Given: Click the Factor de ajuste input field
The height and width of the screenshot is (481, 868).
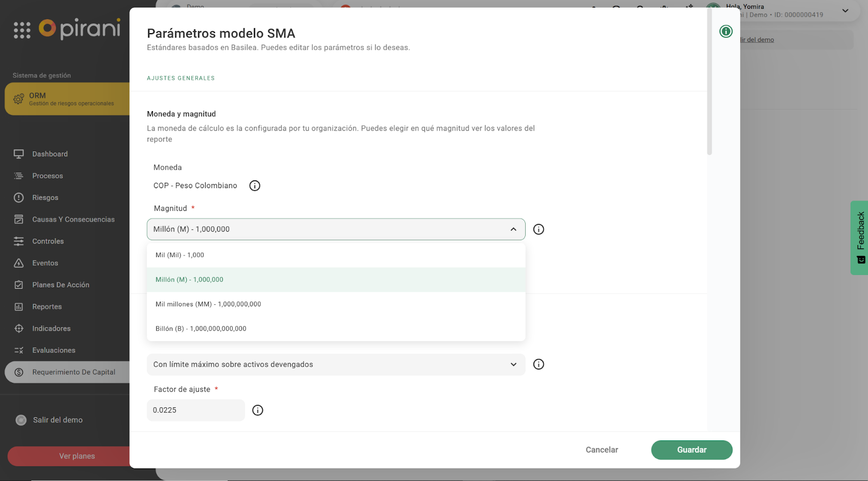Looking at the screenshot, I should (195, 411).
